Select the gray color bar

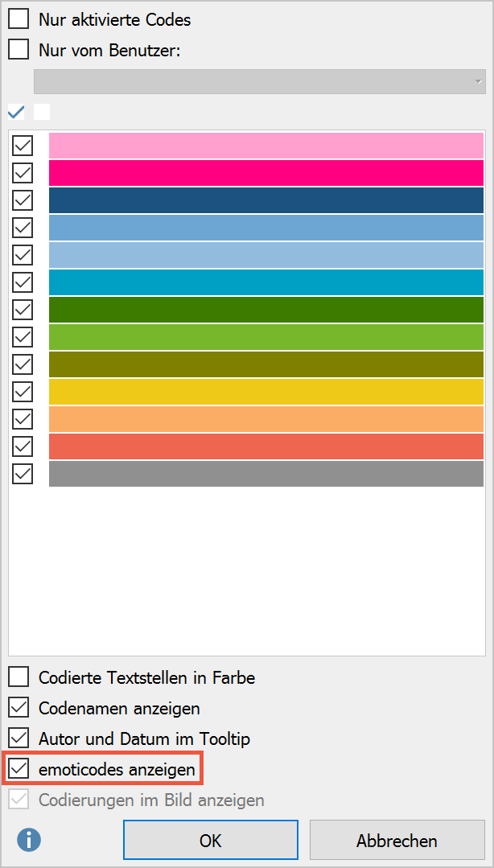pyautogui.click(x=266, y=473)
